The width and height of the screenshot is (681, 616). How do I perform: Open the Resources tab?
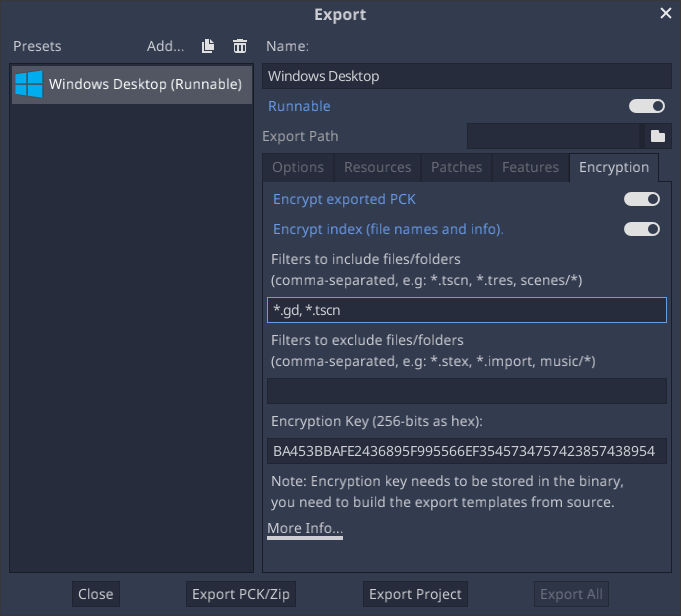point(377,167)
